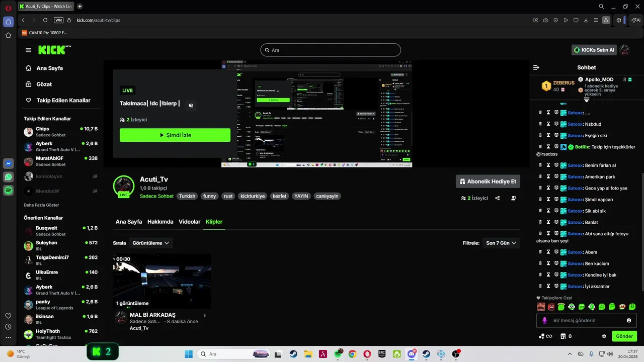
Task: Insert the angry red face emote
Action: 551,307
